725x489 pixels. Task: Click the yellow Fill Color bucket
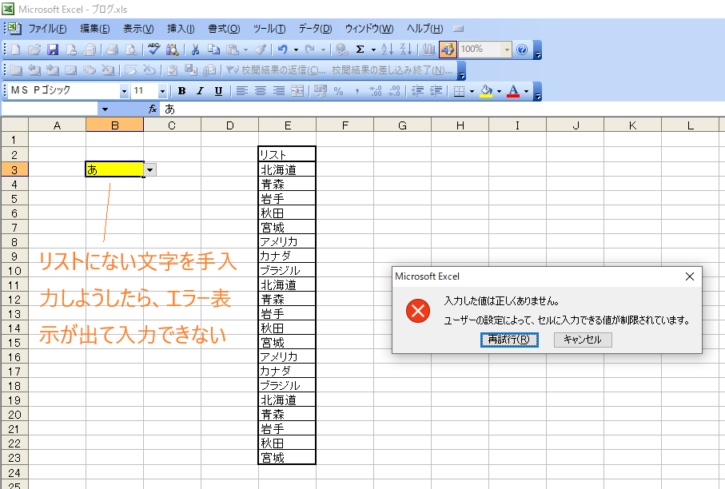pyautogui.click(x=485, y=91)
